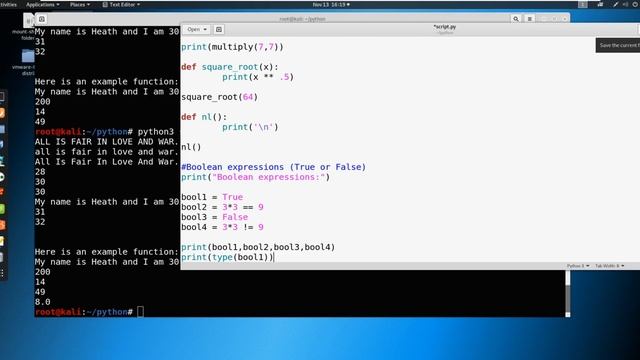The height and width of the screenshot is (360, 640).
Task: Click the print(type(bool1)) line in editor
Action: pyautogui.click(x=227, y=257)
